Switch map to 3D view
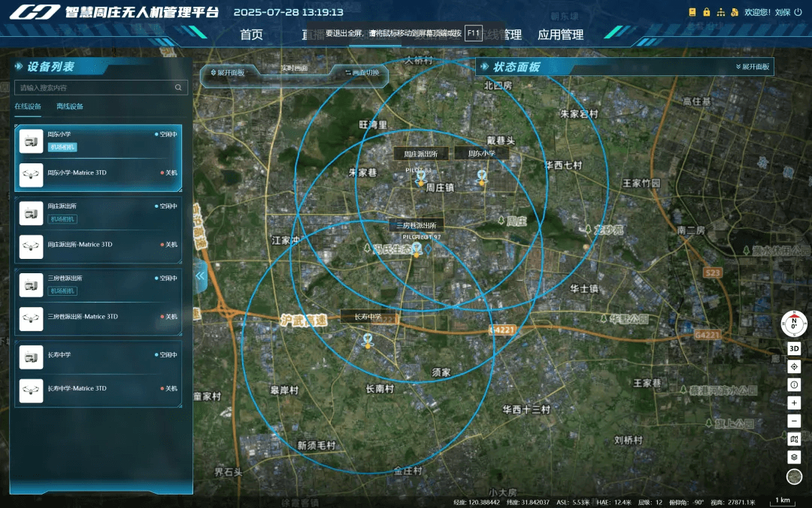This screenshot has width=812, height=508. pyautogui.click(x=794, y=348)
